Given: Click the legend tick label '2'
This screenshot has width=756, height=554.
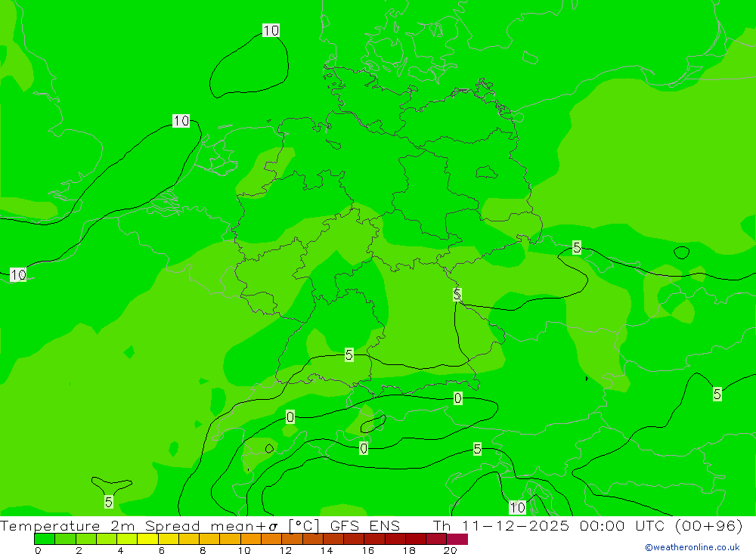Looking at the screenshot, I should pos(79,550).
